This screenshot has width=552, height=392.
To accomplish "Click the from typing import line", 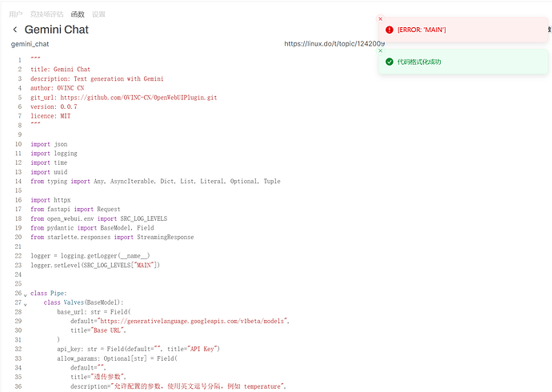I will pos(155,182).
